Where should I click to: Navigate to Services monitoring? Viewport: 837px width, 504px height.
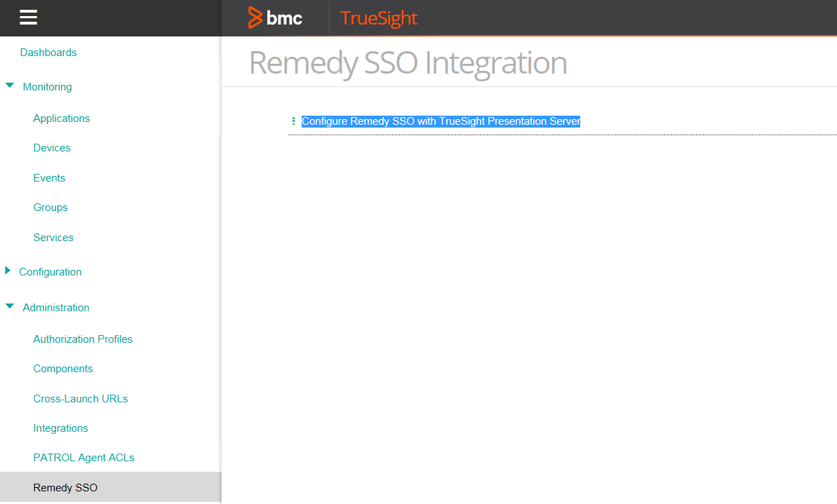click(53, 237)
